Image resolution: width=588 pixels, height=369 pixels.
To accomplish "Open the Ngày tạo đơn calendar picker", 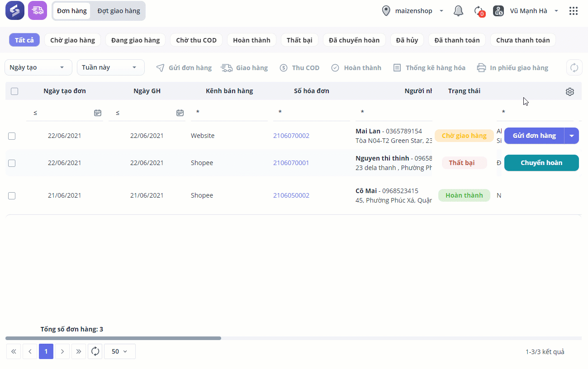I will pyautogui.click(x=98, y=113).
